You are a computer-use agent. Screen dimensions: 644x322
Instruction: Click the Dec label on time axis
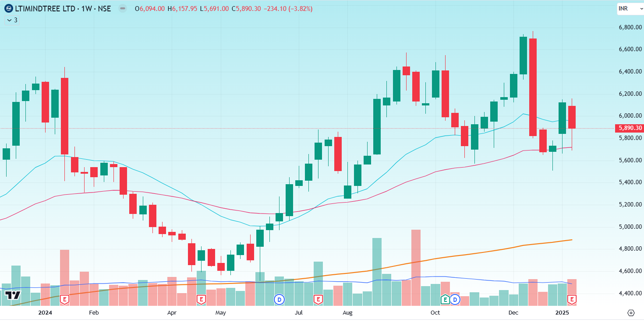(513, 312)
